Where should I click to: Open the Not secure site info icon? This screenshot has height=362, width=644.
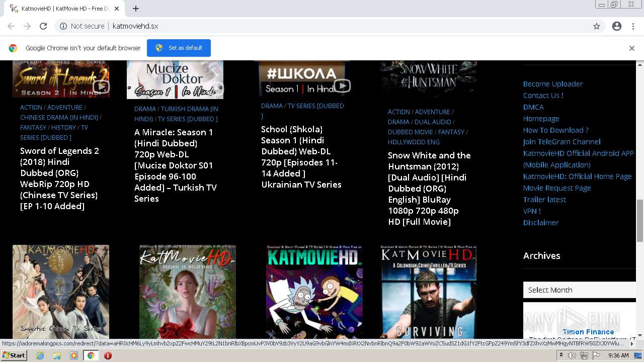[x=63, y=26]
